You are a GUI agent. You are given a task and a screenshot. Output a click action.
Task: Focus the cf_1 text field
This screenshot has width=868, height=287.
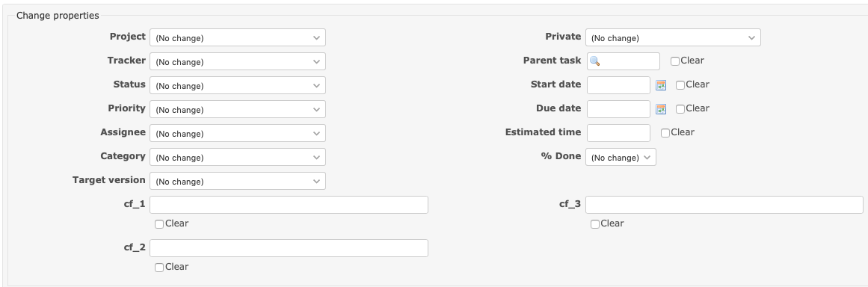click(289, 205)
